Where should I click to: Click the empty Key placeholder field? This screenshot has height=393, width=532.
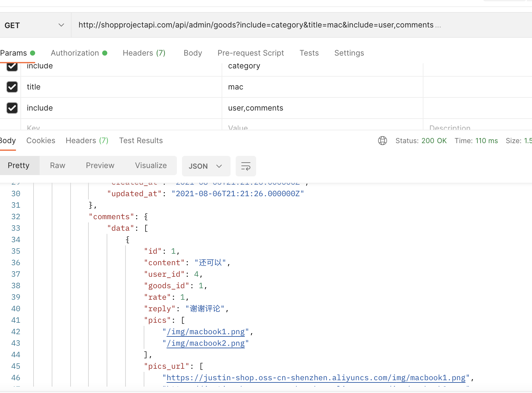click(x=121, y=125)
